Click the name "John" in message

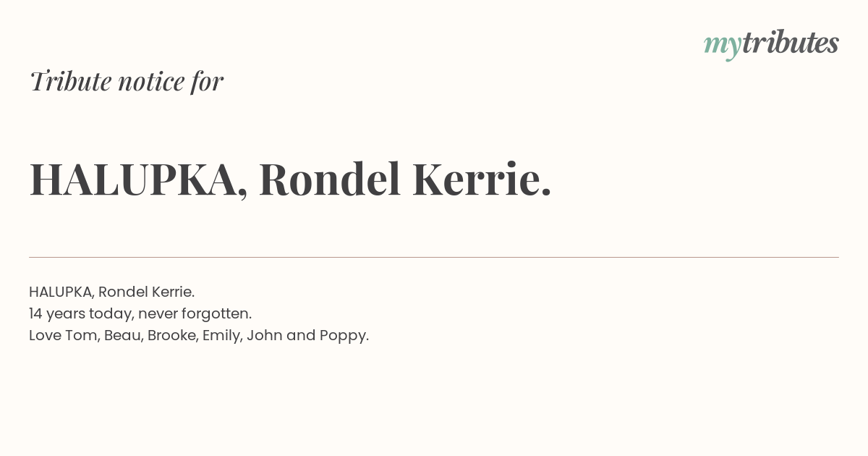coord(265,335)
